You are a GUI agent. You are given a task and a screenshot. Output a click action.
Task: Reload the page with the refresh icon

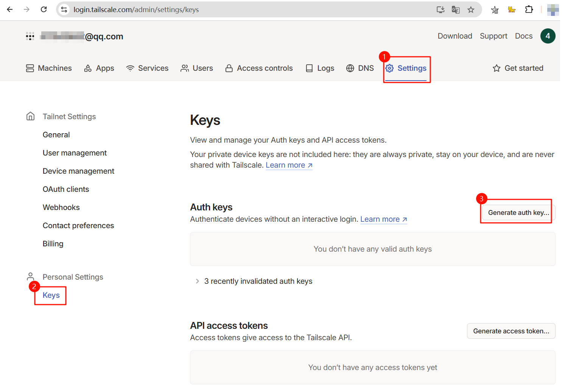tap(44, 9)
